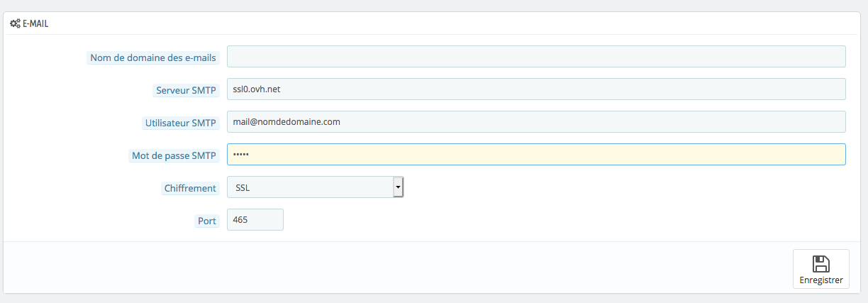Screen dimensions: 868x303
Task: Click the Mot de passe SMTP field
Action: [536, 155]
